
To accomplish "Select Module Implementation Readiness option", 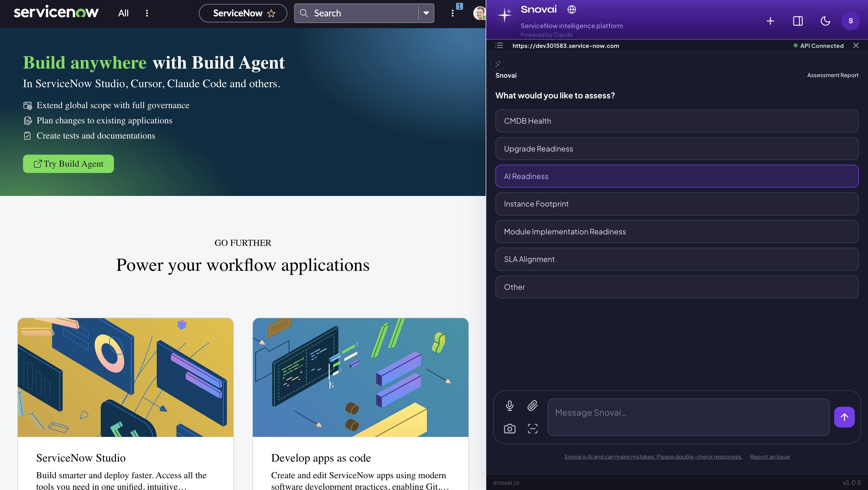I will (677, 232).
